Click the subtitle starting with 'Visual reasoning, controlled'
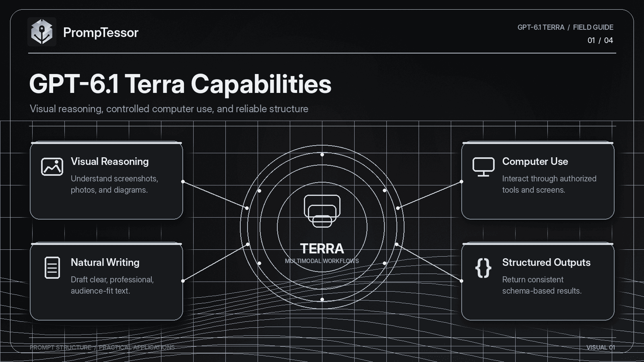 click(169, 109)
